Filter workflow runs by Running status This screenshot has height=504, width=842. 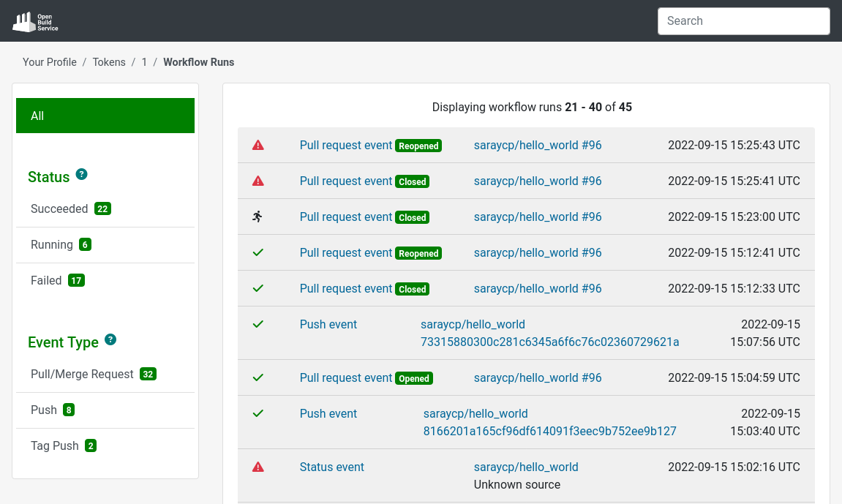tap(52, 245)
